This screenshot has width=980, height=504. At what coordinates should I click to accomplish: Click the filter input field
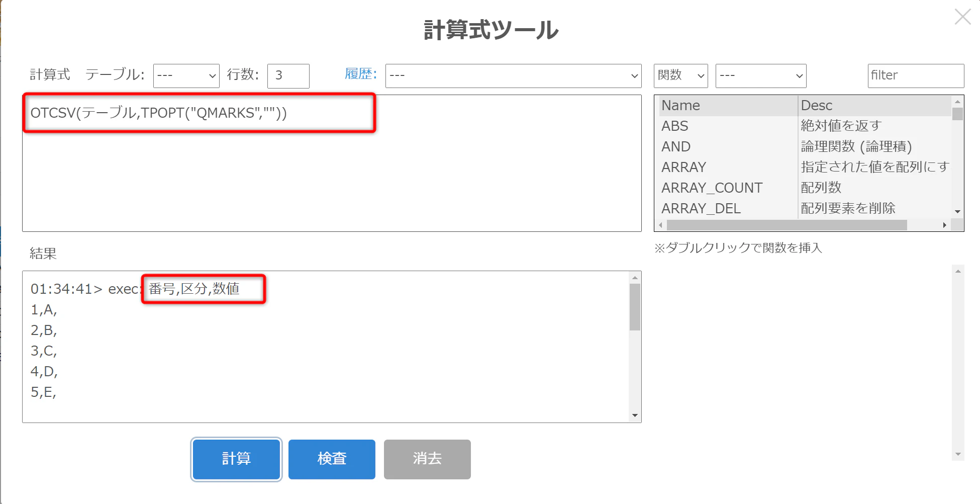[x=916, y=76]
